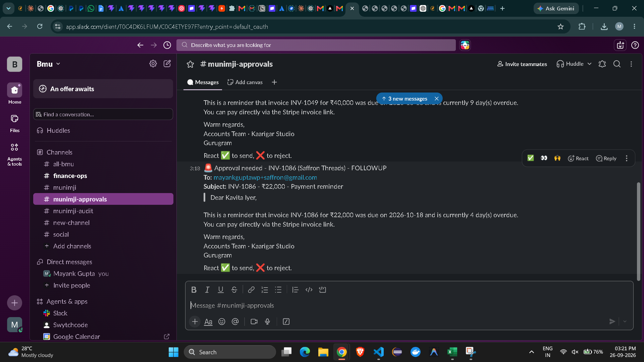
Task: Open the schedule send dropdown arrow
Action: point(625,321)
